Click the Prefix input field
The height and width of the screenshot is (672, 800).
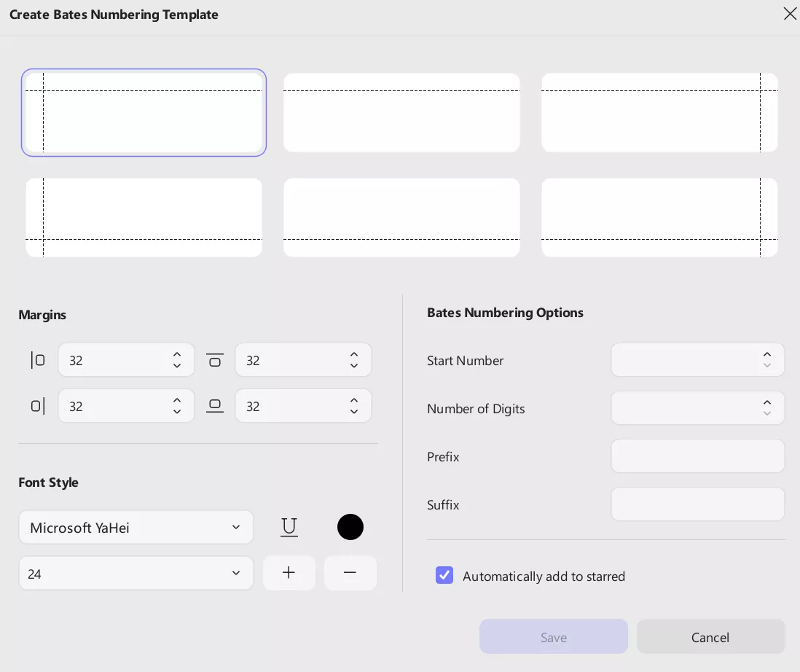(697, 456)
